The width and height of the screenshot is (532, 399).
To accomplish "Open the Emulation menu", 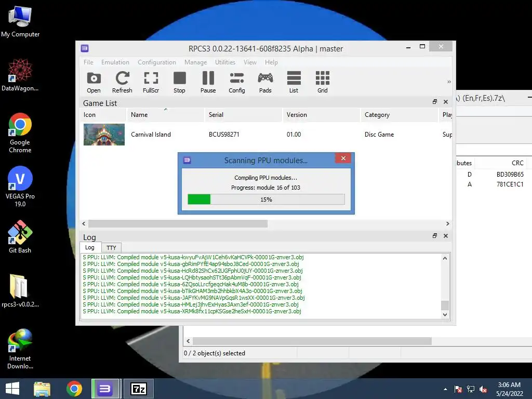I will 115,62.
